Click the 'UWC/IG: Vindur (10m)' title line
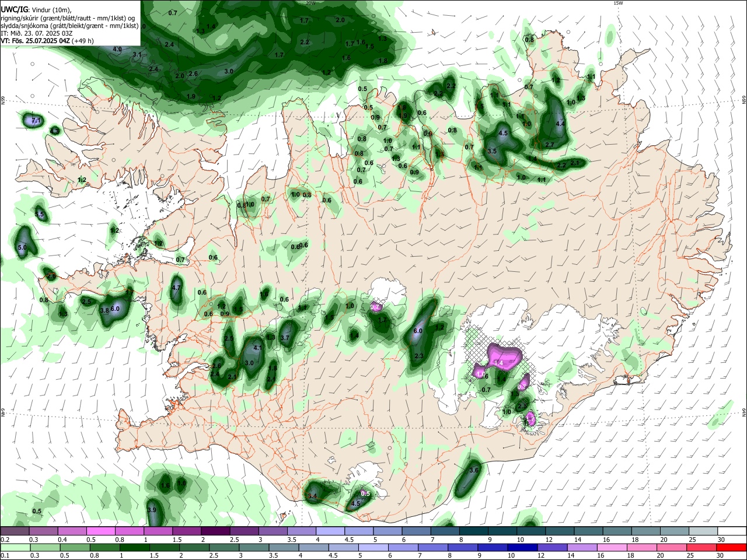The height and width of the screenshot is (560, 747). tap(36, 9)
